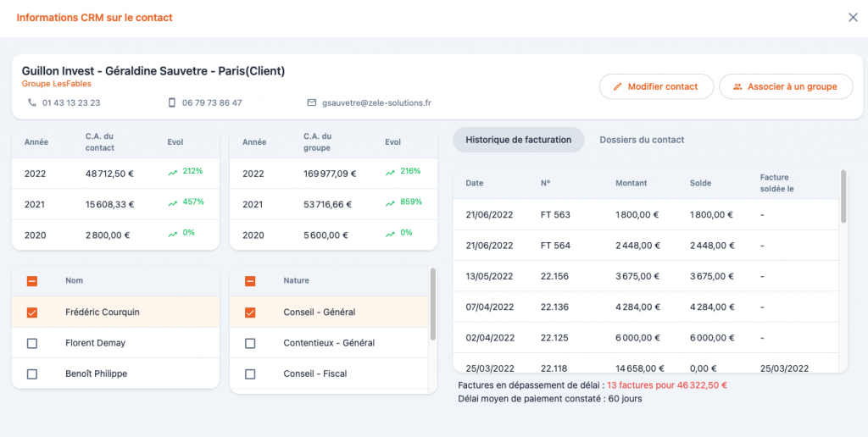This screenshot has height=437, width=868.
Task: Click the mobile phone icon
Action: tap(172, 102)
